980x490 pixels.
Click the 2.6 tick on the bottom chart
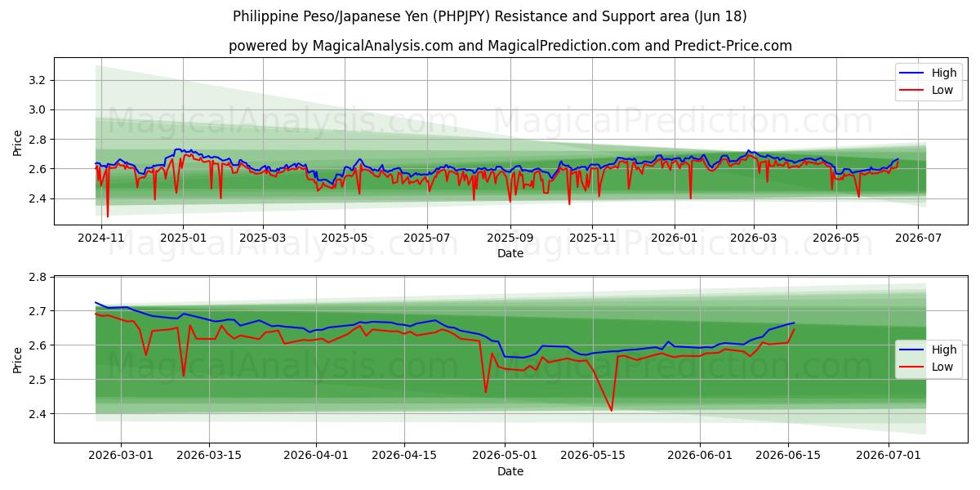pos(39,345)
